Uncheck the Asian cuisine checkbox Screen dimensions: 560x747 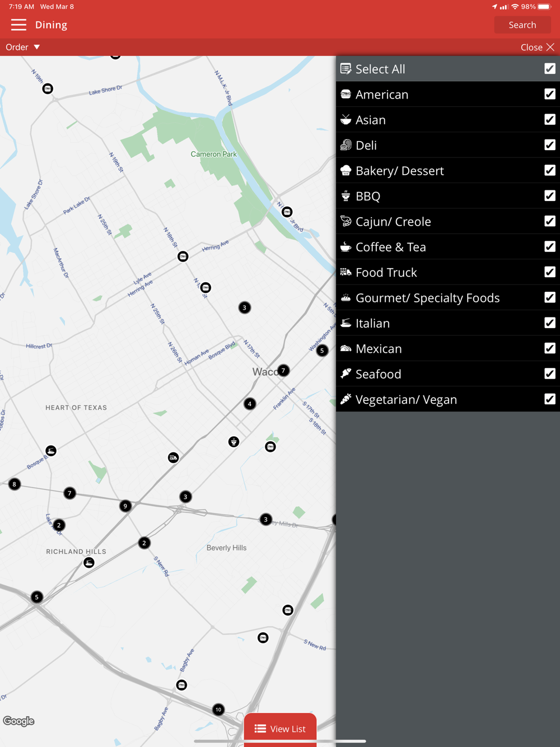[x=550, y=119]
